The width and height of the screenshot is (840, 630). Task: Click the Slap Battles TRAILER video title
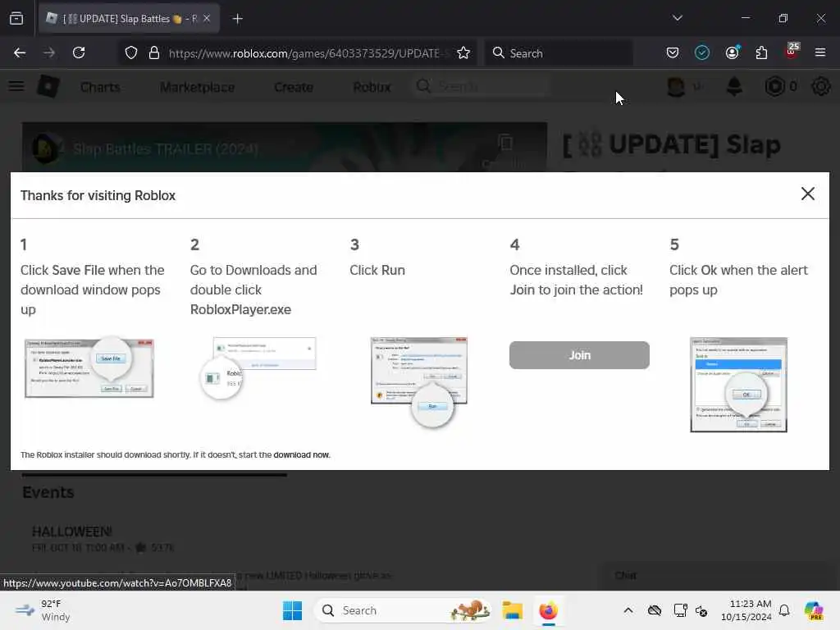coord(166,149)
